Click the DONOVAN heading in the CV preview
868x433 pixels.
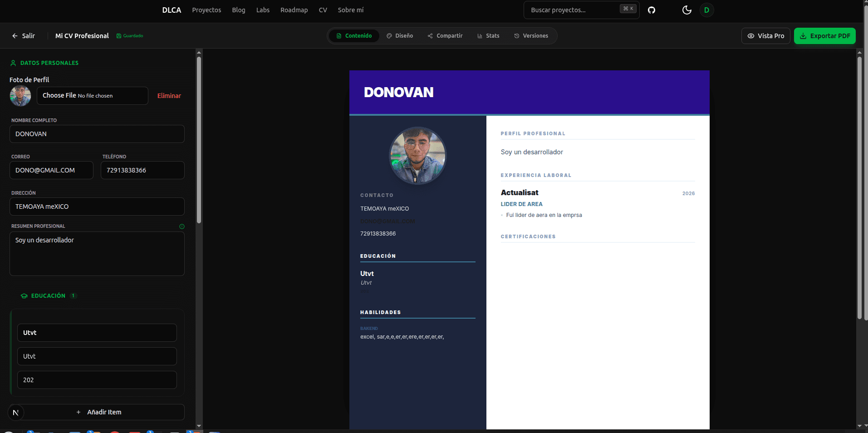coord(399,92)
